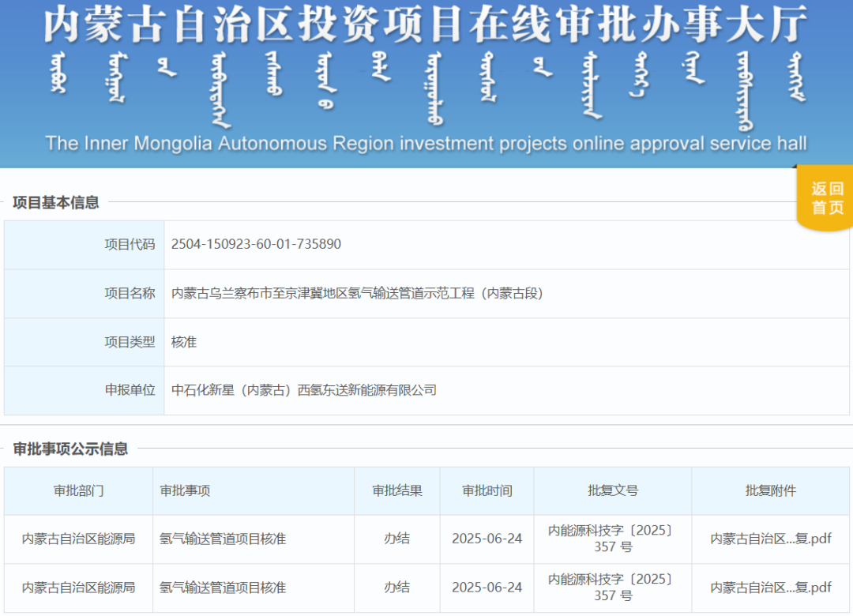
Task: Click the date 2025-06-24 in row one
Action: [487, 538]
